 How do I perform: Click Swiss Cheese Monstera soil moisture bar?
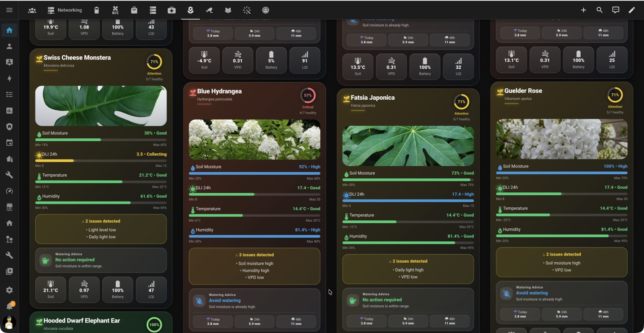[x=101, y=139]
